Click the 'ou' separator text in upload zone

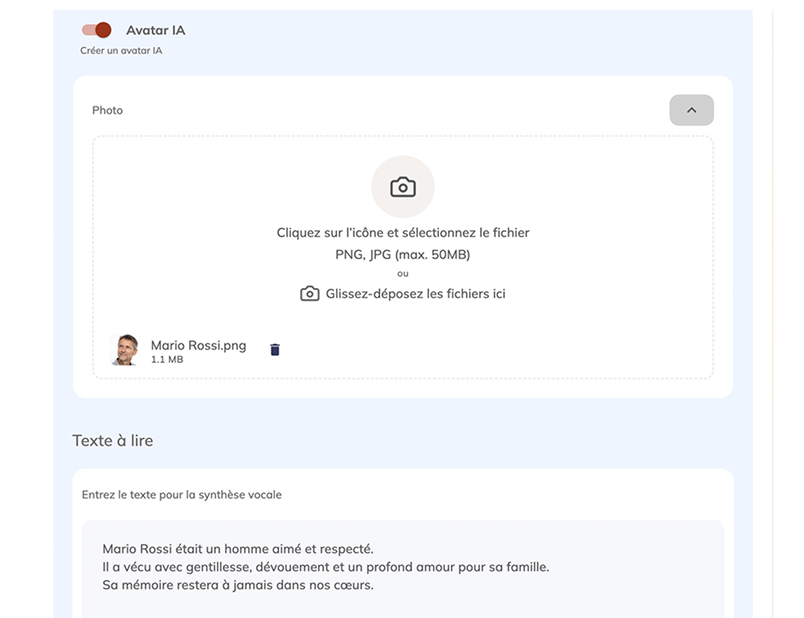(x=402, y=274)
